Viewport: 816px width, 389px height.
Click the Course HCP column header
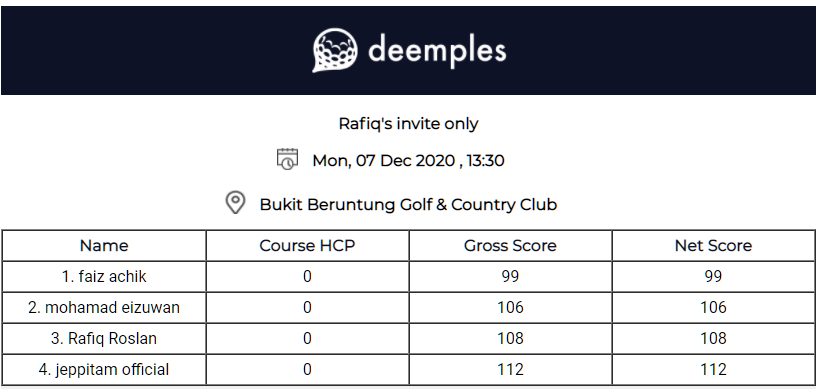click(307, 246)
